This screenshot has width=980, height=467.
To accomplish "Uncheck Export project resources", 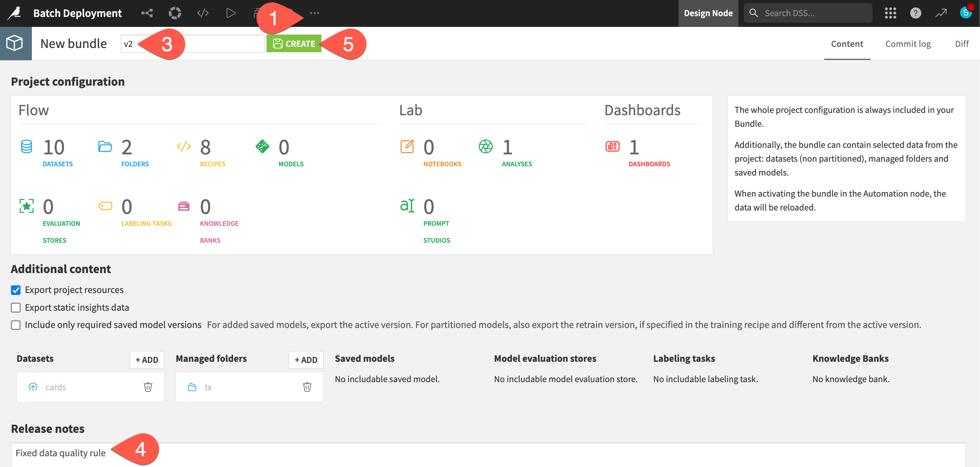I will click(x=16, y=290).
